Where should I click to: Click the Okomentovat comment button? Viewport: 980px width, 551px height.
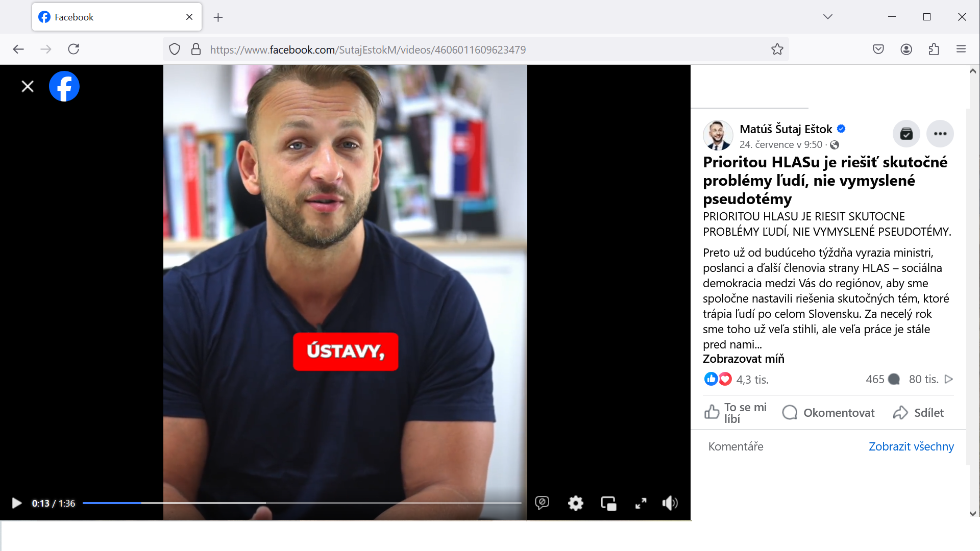tap(828, 413)
